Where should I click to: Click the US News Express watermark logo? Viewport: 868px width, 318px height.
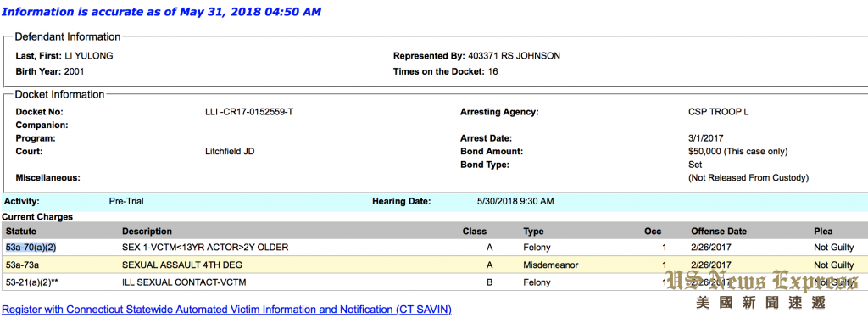[x=762, y=288]
